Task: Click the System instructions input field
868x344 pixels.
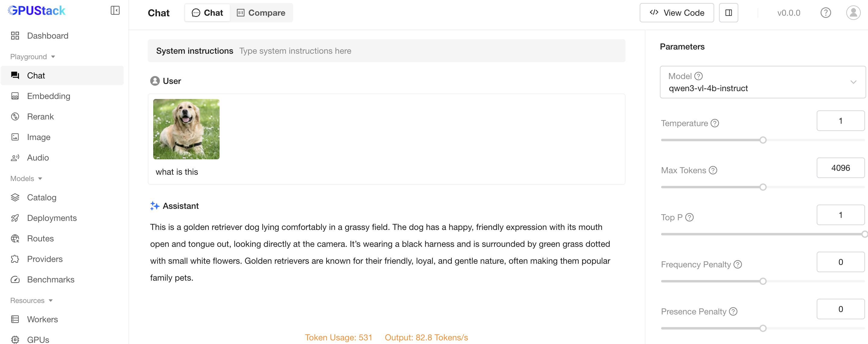Action: click(x=428, y=51)
